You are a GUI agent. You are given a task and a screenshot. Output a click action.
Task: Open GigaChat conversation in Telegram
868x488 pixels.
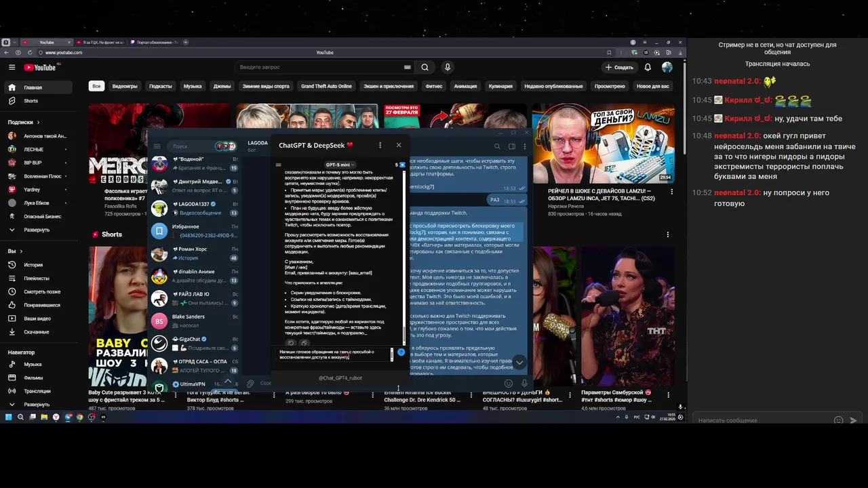[x=195, y=343]
